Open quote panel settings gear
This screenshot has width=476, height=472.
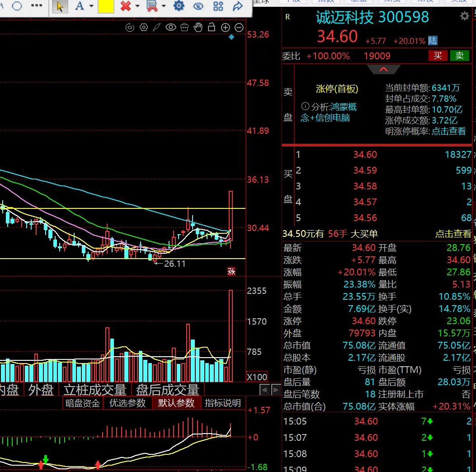pyautogui.click(x=464, y=16)
